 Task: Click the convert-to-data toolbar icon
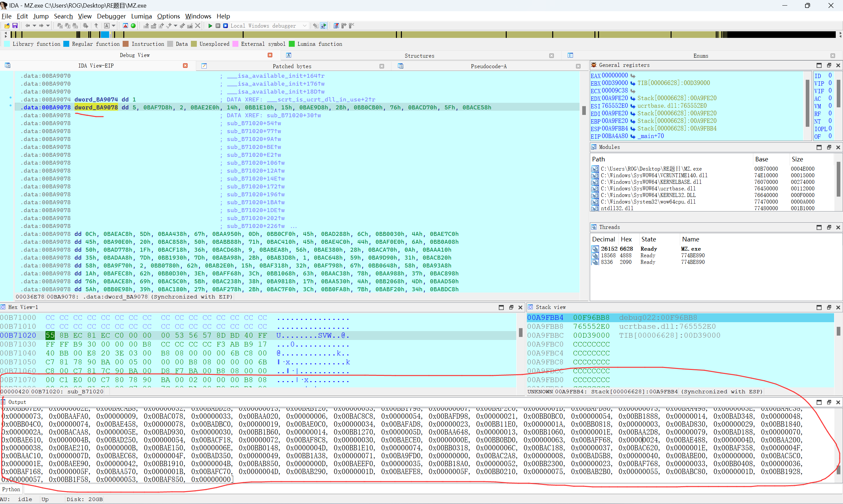(154, 26)
